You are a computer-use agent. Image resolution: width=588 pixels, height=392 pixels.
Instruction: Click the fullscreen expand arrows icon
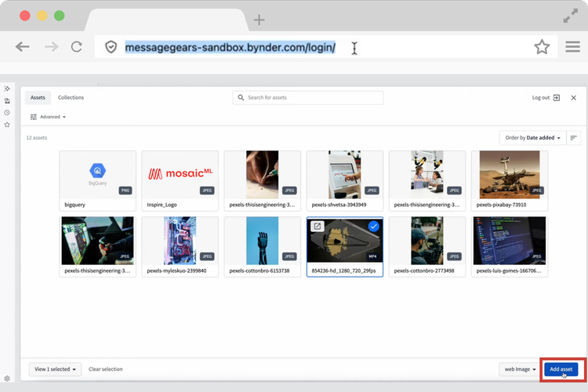click(x=571, y=16)
